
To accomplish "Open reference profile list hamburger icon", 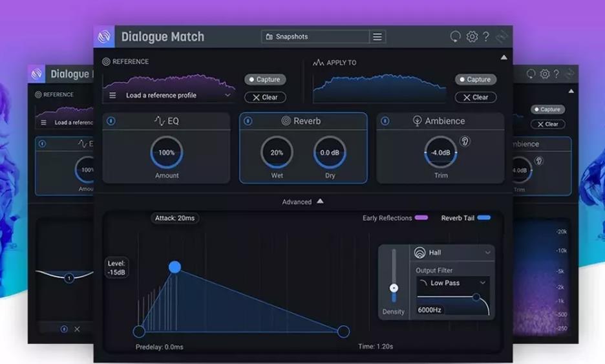I will click(x=112, y=95).
